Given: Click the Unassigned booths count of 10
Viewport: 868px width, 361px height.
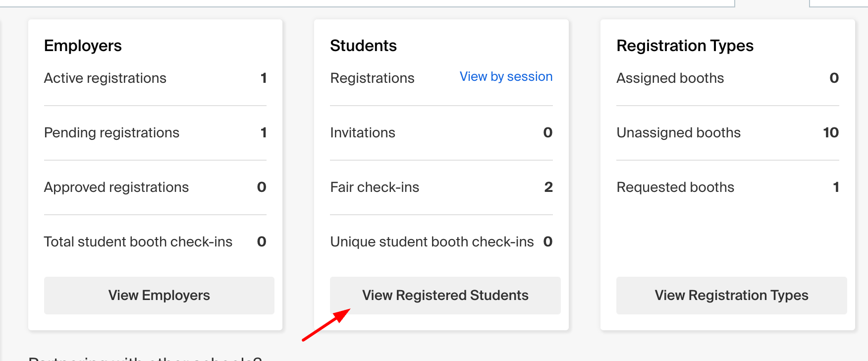Looking at the screenshot, I should 831,132.
